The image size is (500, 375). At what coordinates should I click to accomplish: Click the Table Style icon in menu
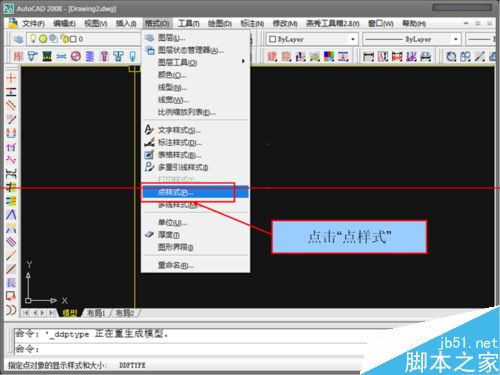[x=149, y=155]
